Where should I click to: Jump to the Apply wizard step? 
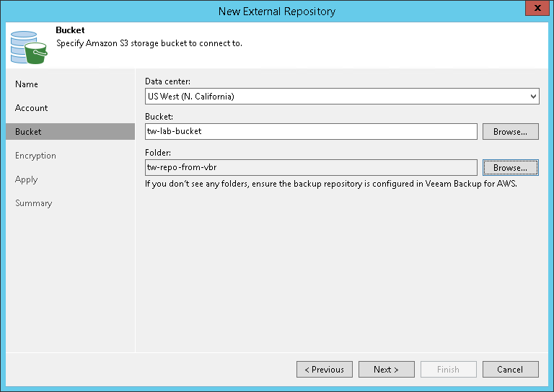pos(27,179)
